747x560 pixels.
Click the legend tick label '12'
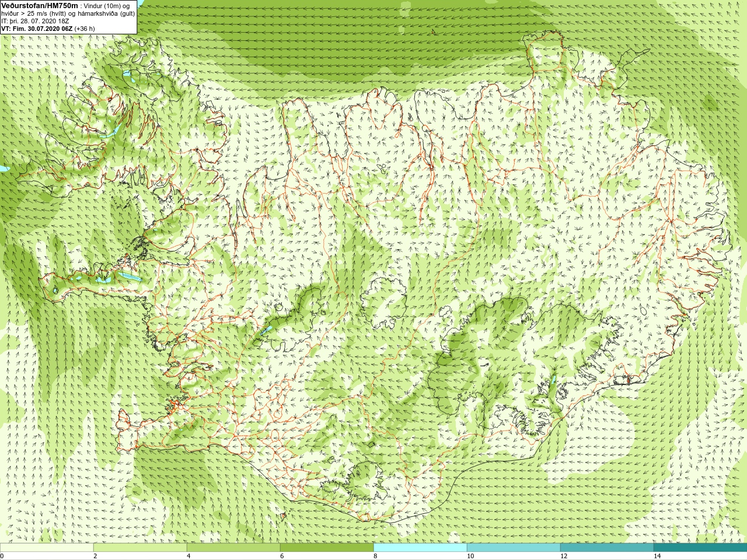[x=564, y=556]
